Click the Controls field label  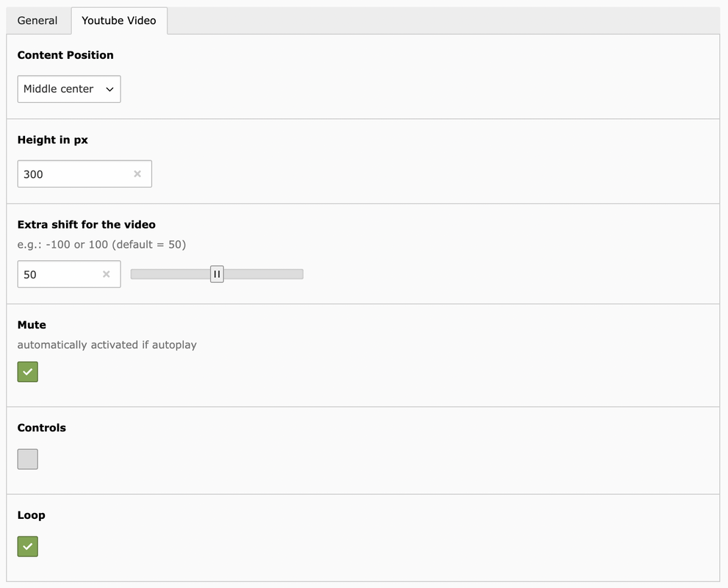point(42,428)
